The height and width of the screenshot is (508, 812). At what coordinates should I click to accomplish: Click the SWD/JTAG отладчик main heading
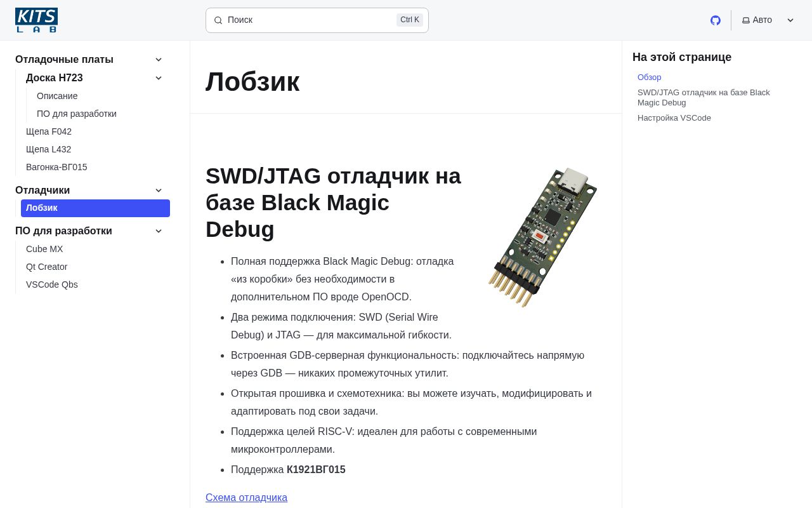(333, 203)
